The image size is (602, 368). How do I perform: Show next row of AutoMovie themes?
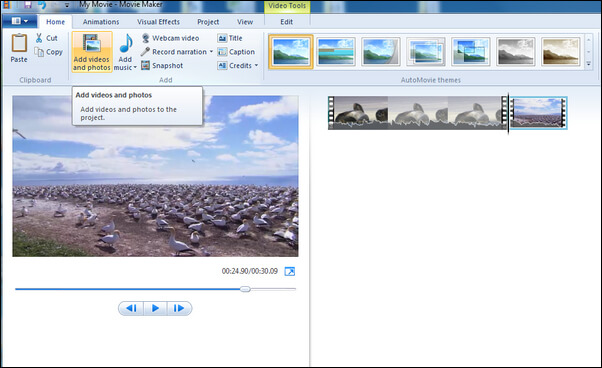[589, 52]
